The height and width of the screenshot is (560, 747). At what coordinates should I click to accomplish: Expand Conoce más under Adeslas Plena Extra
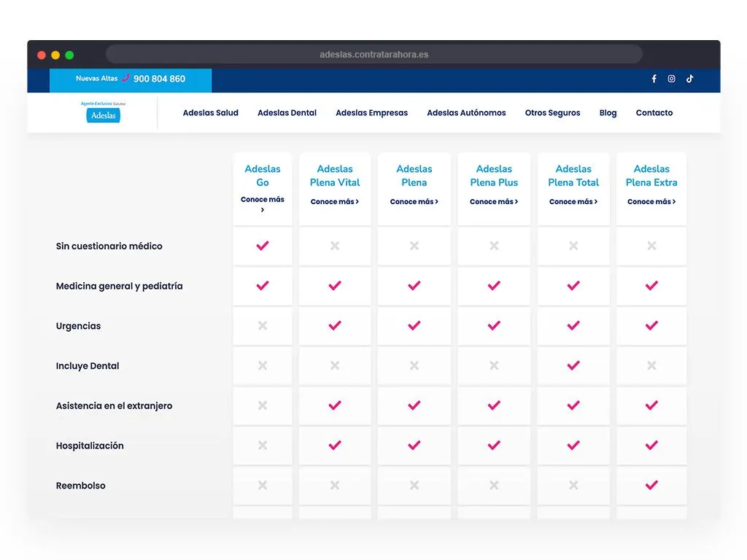coord(651,202)
